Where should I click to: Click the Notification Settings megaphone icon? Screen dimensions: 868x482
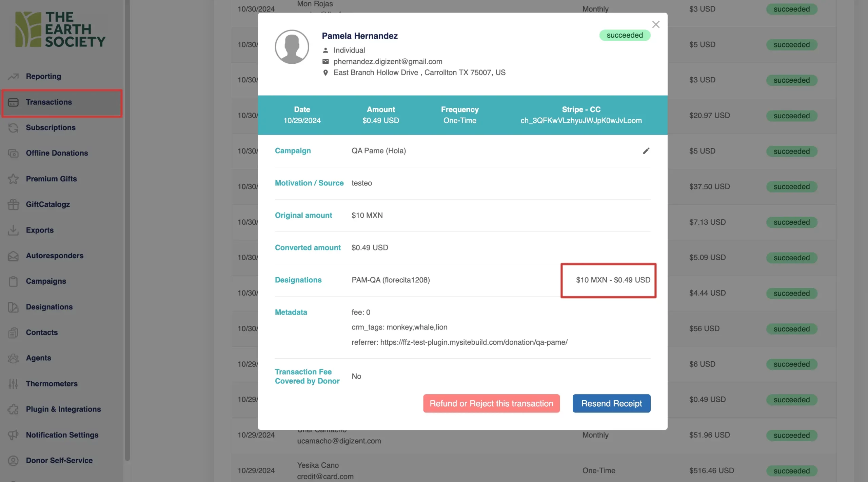click(13, 435)
